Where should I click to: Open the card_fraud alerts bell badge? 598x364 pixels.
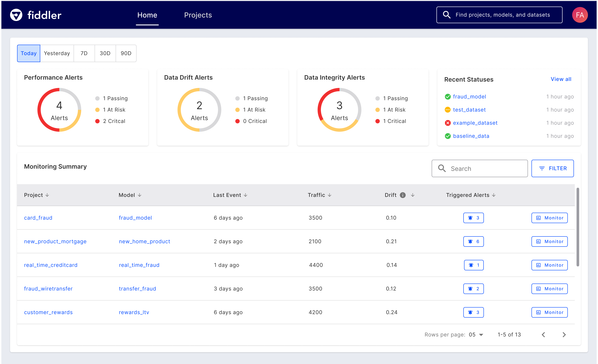tap(473, 218)
